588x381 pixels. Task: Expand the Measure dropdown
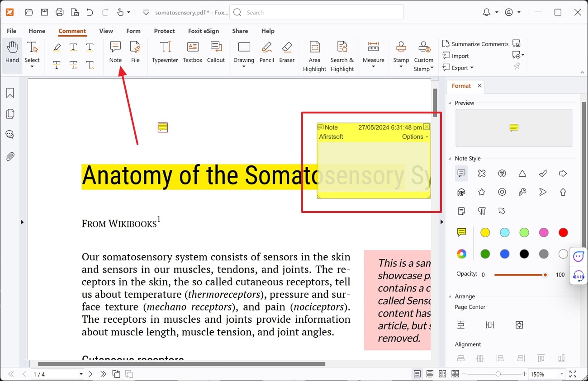pos(374,67)
